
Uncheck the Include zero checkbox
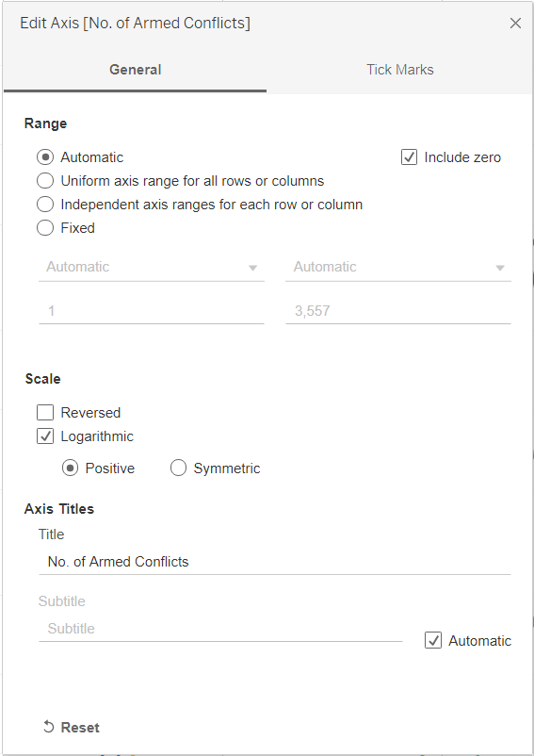(409, 157)
